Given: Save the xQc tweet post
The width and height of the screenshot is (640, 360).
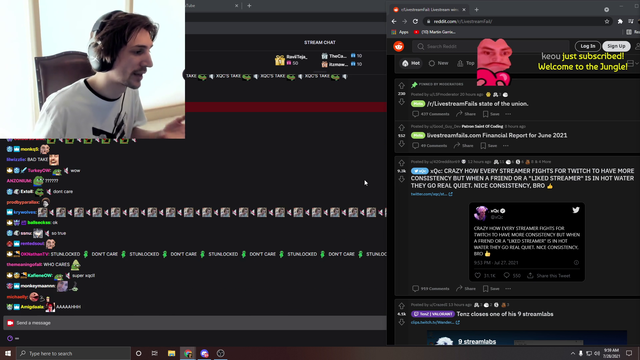Looking at the screenshot, I should (491, 289).
